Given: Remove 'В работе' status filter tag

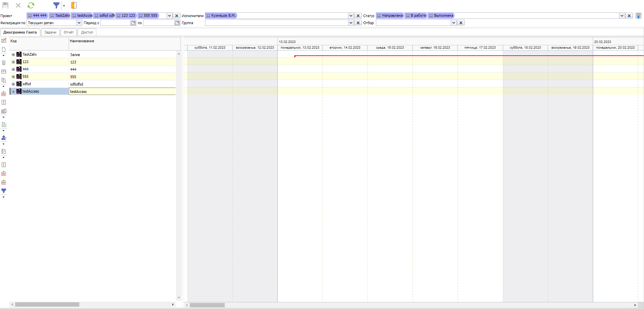Looking at the screenshot, I should tap(408, 16).
